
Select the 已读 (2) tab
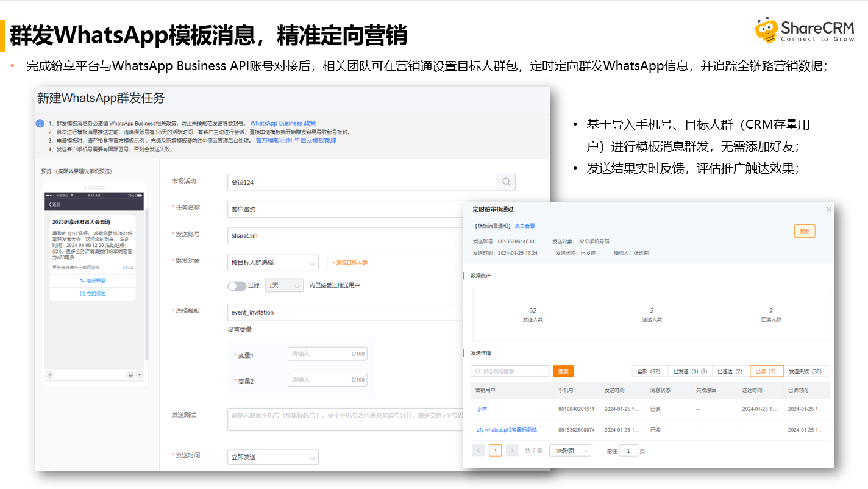pyautogui.click(x=766, y=371)
